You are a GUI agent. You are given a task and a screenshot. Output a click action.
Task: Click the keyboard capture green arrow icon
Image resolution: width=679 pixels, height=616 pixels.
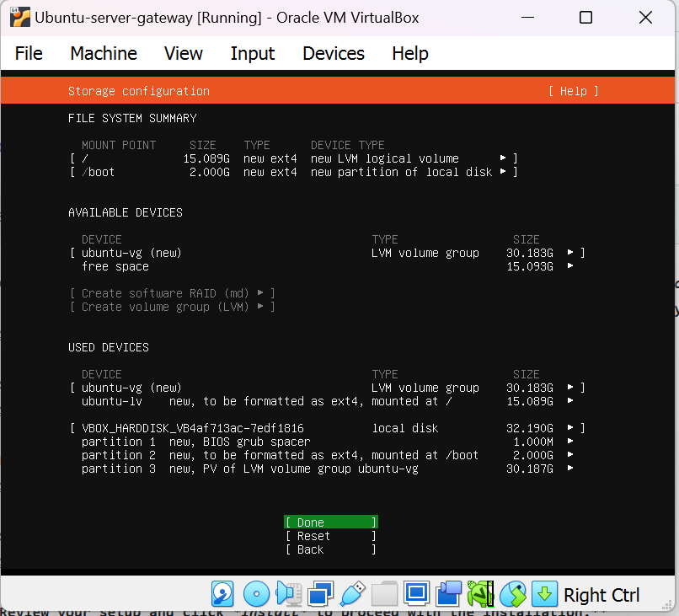[544, 594]
